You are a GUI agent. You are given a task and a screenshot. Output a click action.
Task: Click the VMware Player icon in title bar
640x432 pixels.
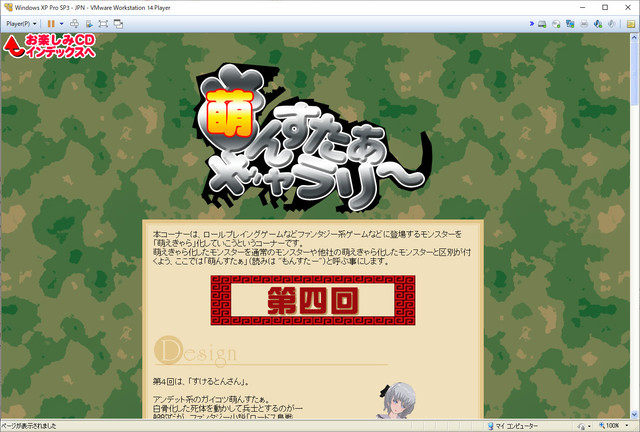click(8, 7)
